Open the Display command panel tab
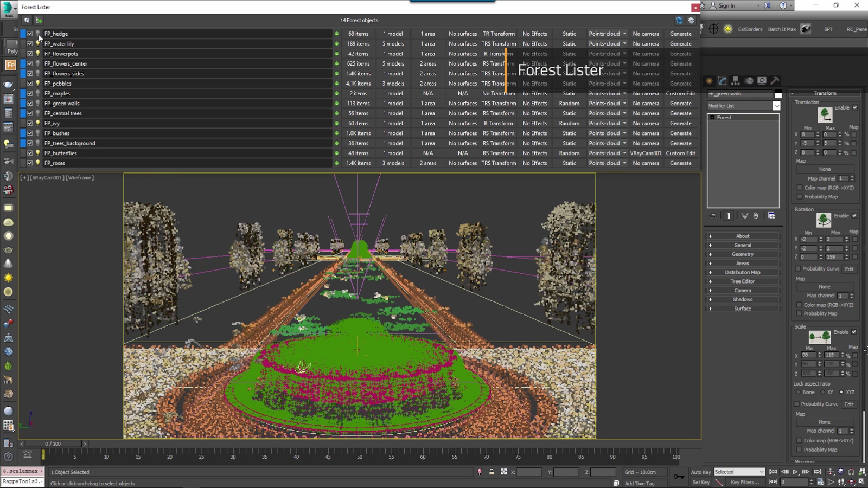Screen dimensions: 868x488 [762, 81]
